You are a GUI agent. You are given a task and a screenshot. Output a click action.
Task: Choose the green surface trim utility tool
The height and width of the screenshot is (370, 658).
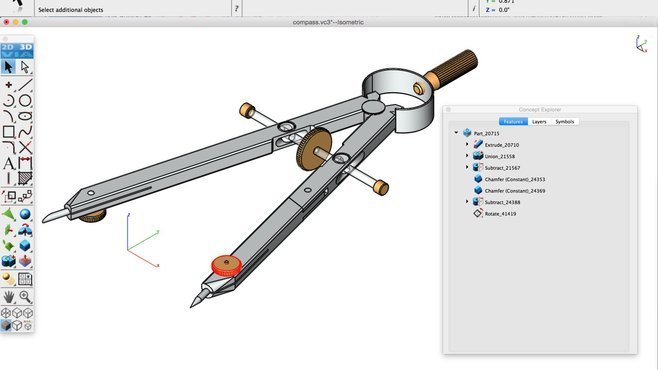tap(8, 245)
